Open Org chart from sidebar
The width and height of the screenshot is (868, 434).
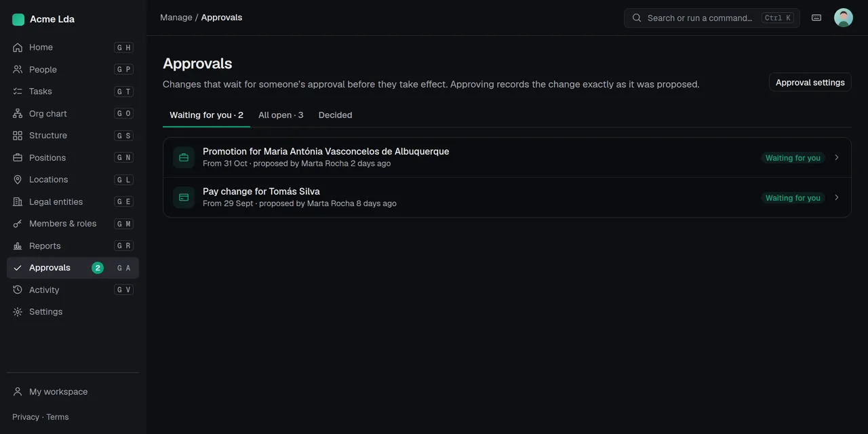pos(73,113)
